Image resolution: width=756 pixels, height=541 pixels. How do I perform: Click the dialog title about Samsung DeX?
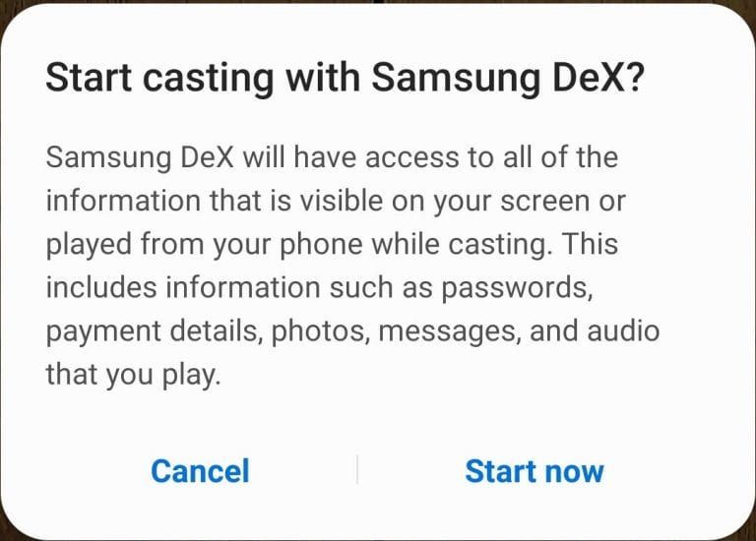coord(345,78)
